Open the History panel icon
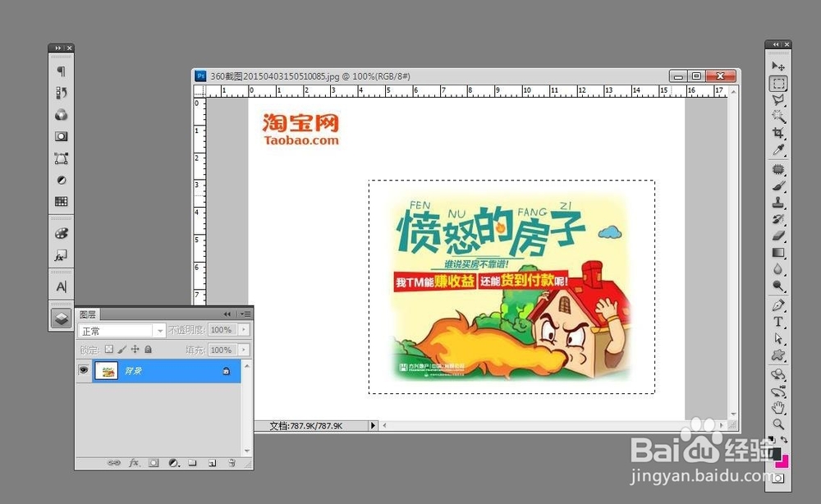Image resolution: width=821 pixels, height=504 pixels. [x=62, y=93]
